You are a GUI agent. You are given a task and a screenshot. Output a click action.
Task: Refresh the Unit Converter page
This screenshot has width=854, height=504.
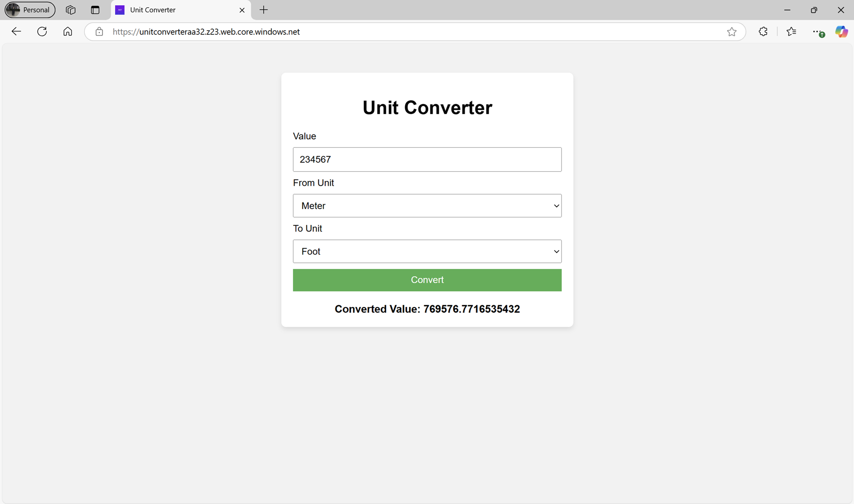point(42,31)
